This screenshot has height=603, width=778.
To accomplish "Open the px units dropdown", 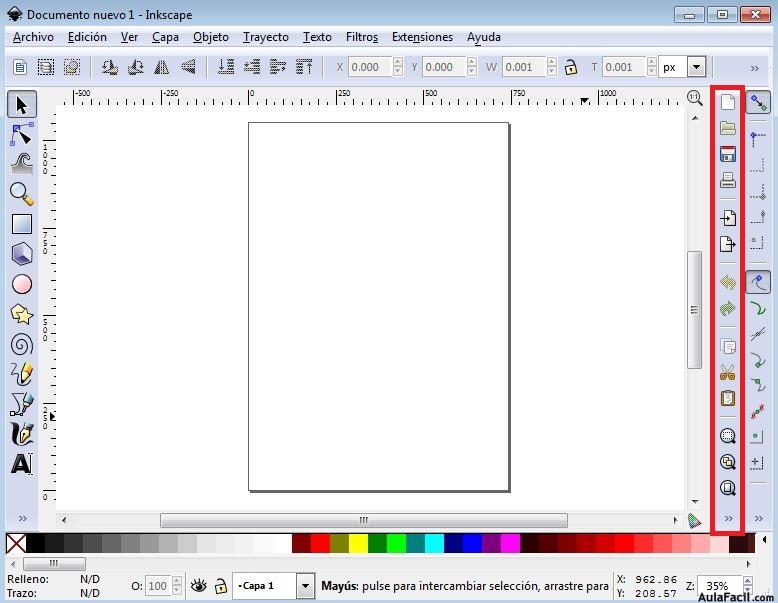I will point(697,67).
